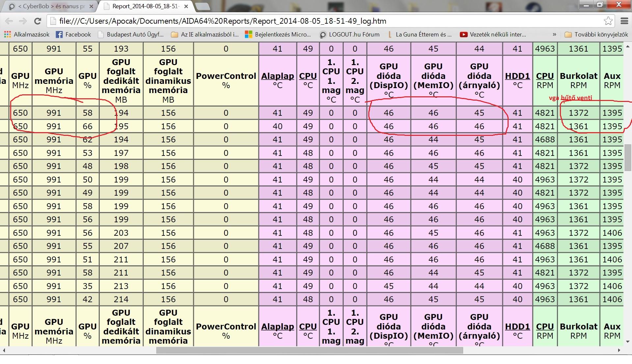The height and width of the screenshot is (364, 632).
Task: Click HDD1 column header link
Action: tap(517, 76)
